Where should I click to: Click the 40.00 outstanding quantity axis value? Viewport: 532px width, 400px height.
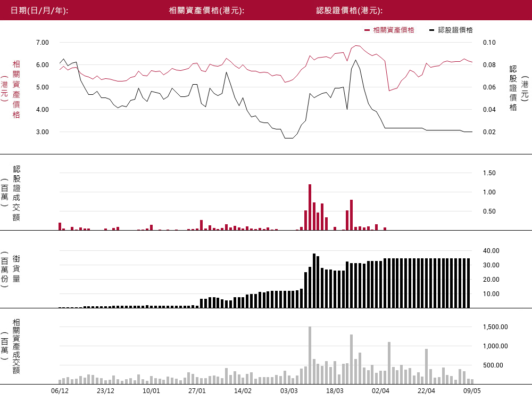point(491,250)
